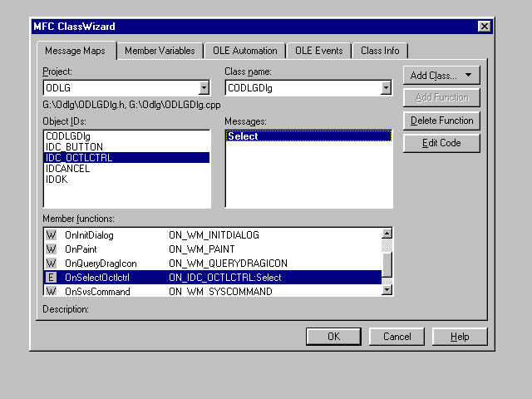Click the E icon beside OnSelectOctlctrl
The width and height of the screenshot is (532, 399).
(51, 278)
